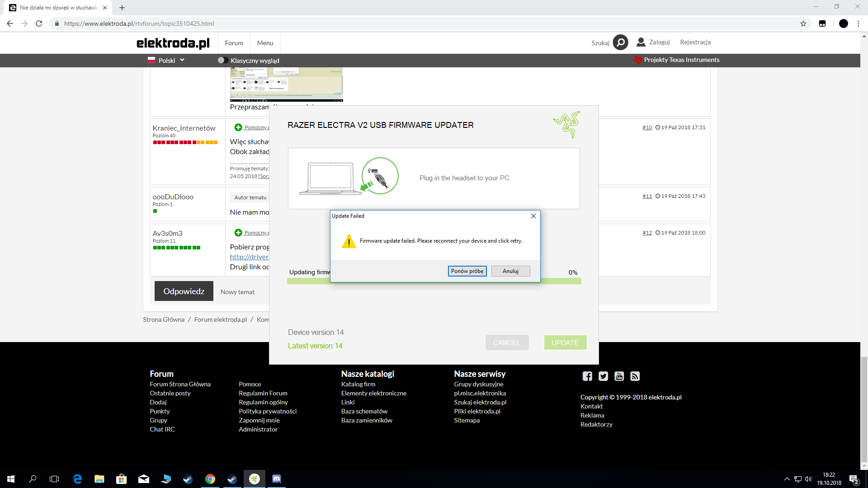Open the Menu navigation item
Viewport: 868px width, 488px height.
pos(265,43)
